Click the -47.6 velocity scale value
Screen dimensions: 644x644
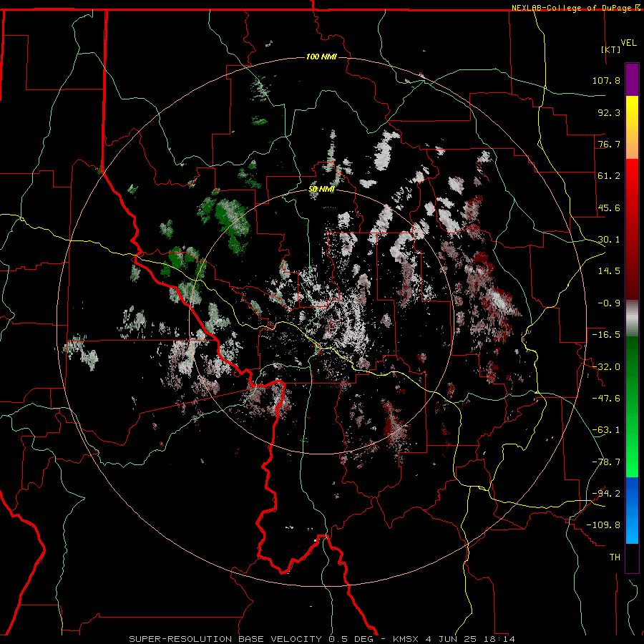click(606, 399)
